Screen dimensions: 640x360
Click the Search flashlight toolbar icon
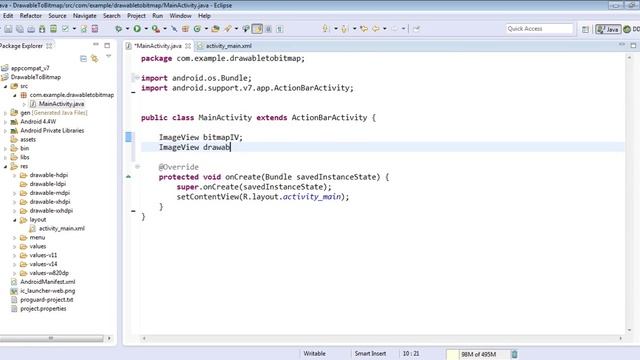point(228,29)
